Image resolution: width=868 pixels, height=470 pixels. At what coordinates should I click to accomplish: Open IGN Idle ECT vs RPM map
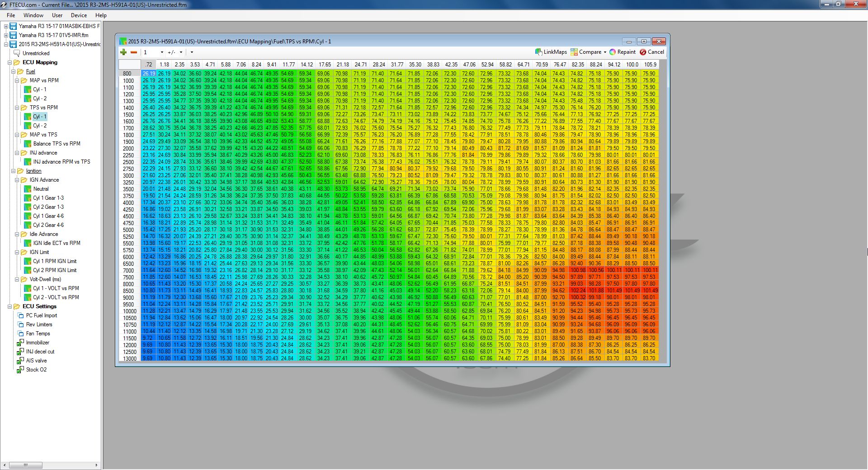(x=57, y=243)
